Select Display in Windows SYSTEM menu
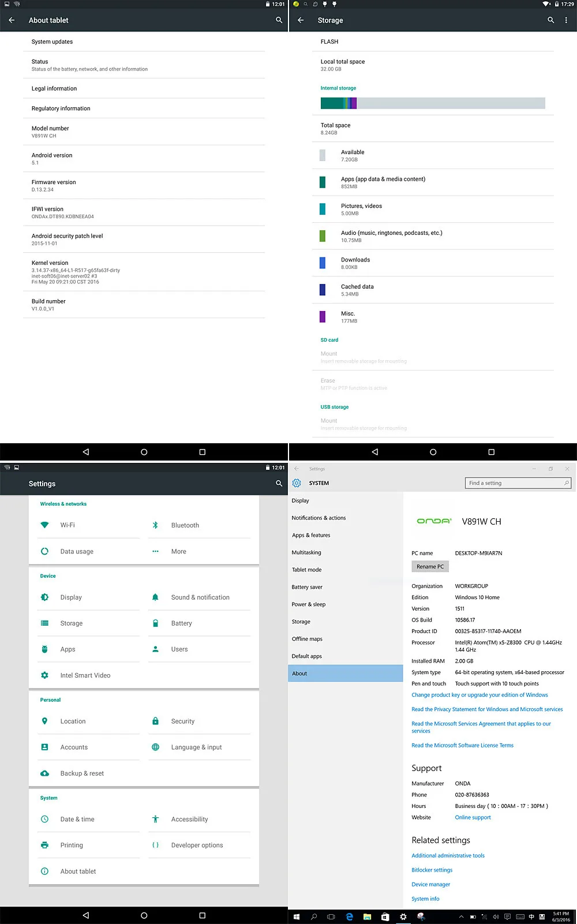Image resolution: width=577 pixels, height=924 pixels. [x=346, y=501]
